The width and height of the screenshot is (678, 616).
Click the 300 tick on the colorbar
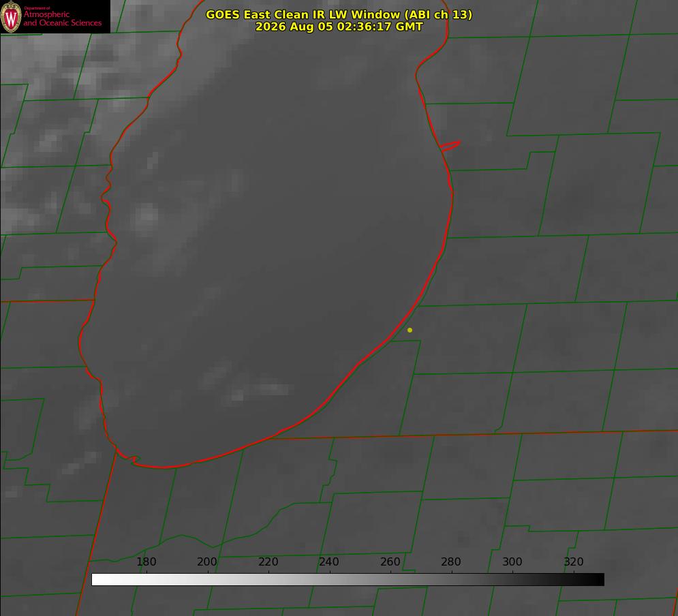[512, 561]
